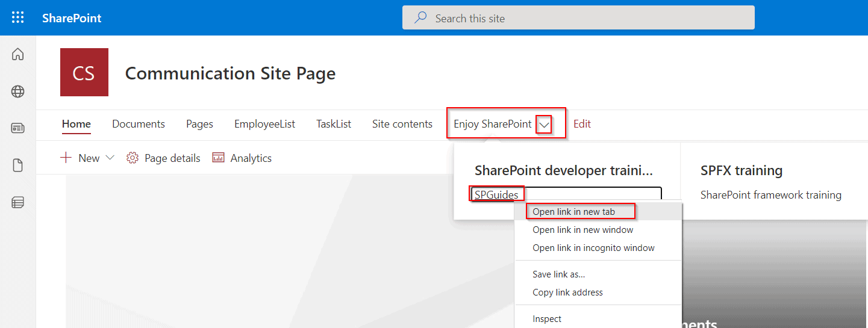Choose Save link as... option

(x=598, y=274)
